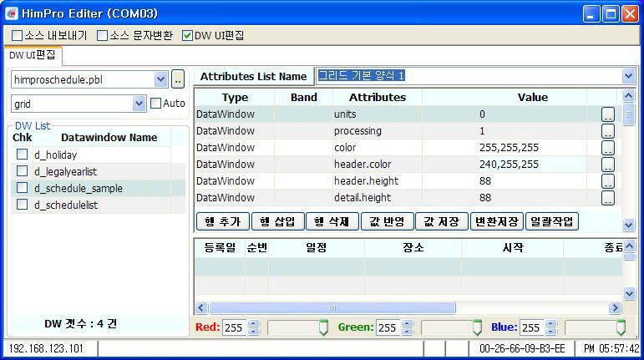This screenshot has width=644, height=360.
Task: Open value editor button for color row
Action: click(x=608, y=147)
